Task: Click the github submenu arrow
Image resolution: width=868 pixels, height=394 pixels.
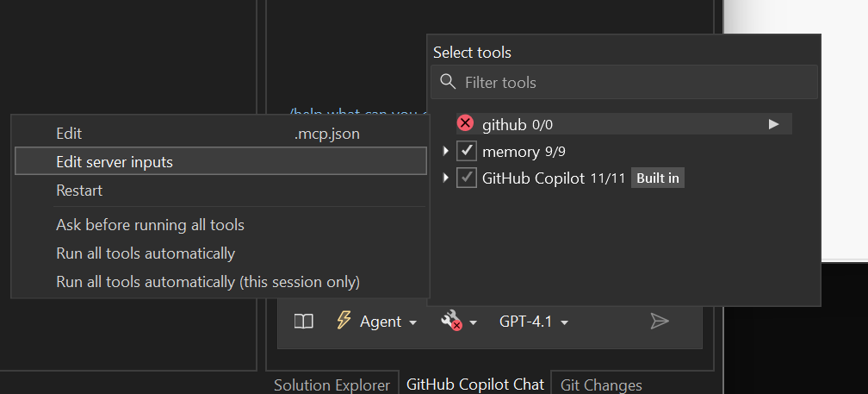Action: [773, 124]
